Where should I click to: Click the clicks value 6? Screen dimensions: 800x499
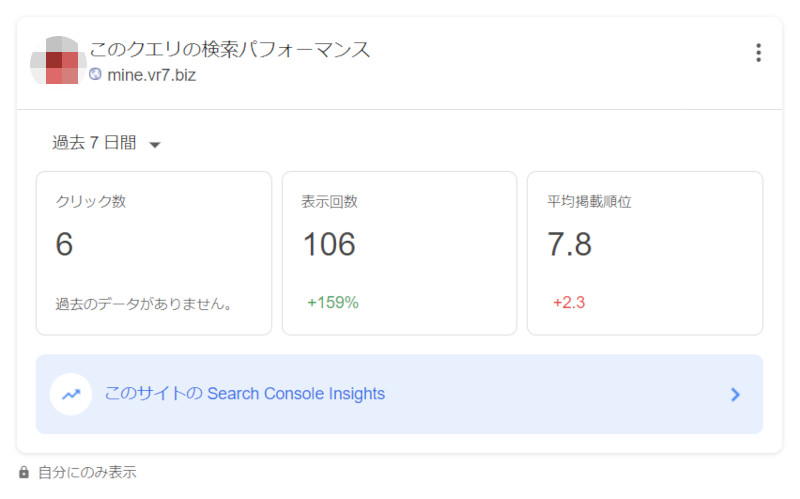pos(65,244)
